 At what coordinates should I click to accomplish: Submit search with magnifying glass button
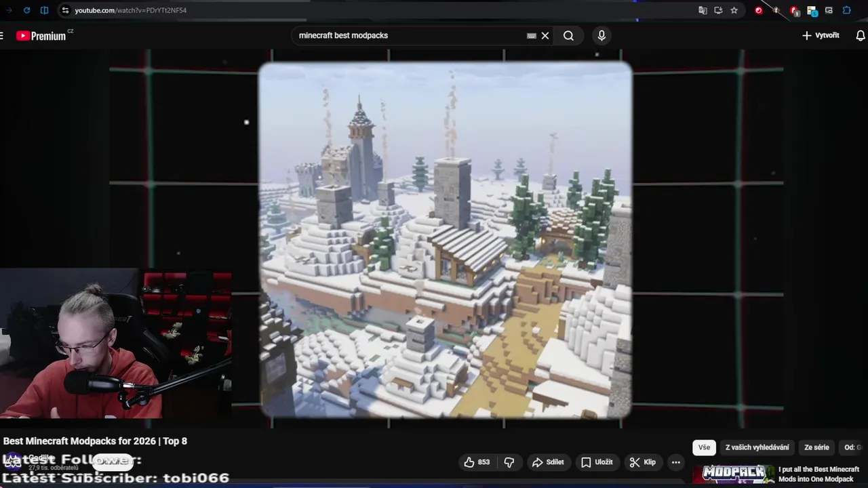pyautogui.click(x=568, y=36)
